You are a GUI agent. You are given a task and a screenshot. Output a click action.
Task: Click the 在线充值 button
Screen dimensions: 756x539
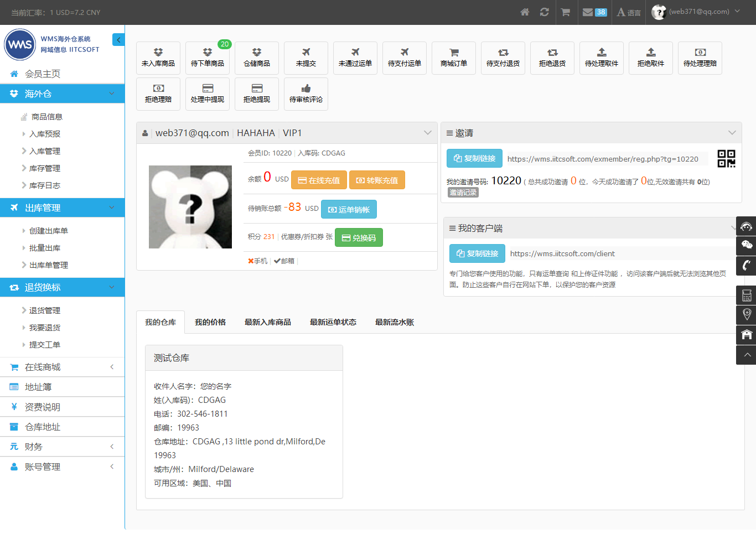[319, 180]
